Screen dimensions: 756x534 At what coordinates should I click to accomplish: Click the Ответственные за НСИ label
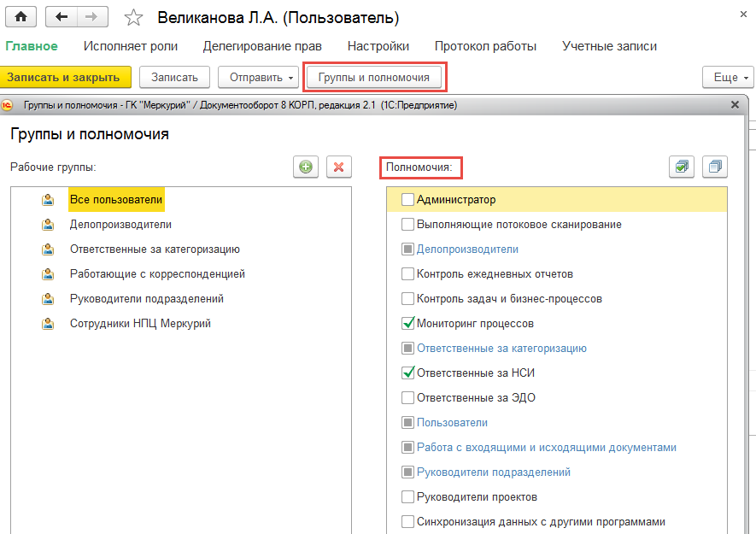coord(476,373)
